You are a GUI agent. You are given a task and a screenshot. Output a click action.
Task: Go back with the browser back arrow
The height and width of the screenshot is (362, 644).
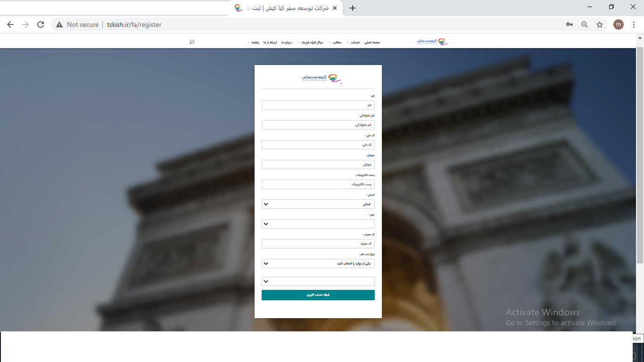(x=10, y=25)
